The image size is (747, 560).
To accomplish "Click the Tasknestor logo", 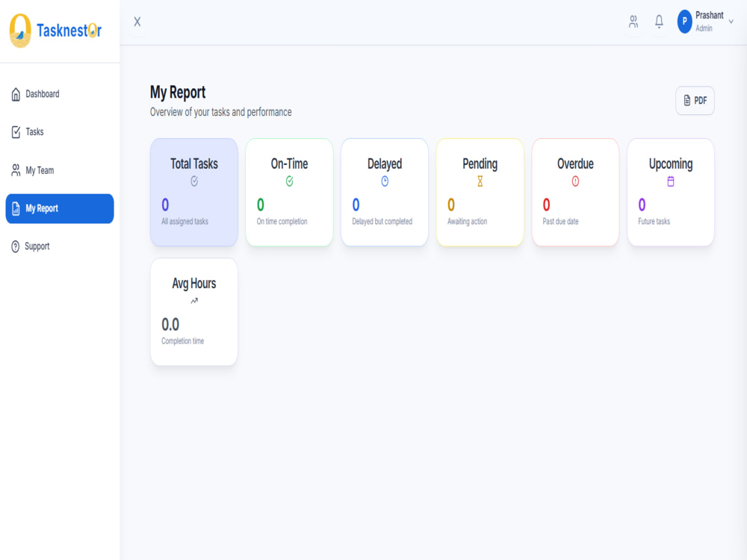I will click(x=55, y=31).
